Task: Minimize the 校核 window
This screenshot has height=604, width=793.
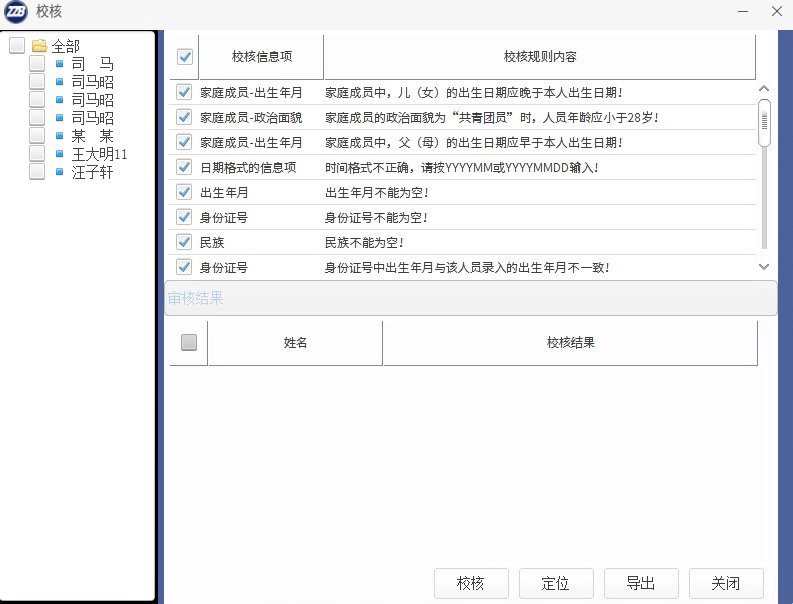Action: [743, 11]
